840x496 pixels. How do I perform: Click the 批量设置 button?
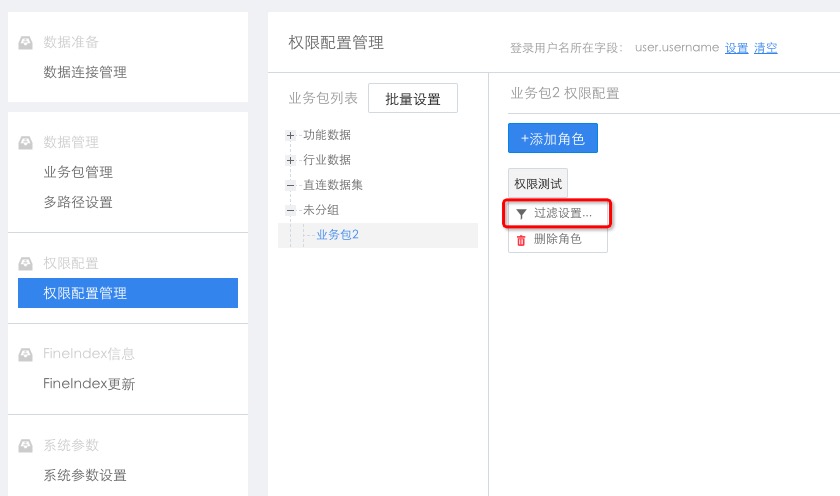[x=412, y=99]
